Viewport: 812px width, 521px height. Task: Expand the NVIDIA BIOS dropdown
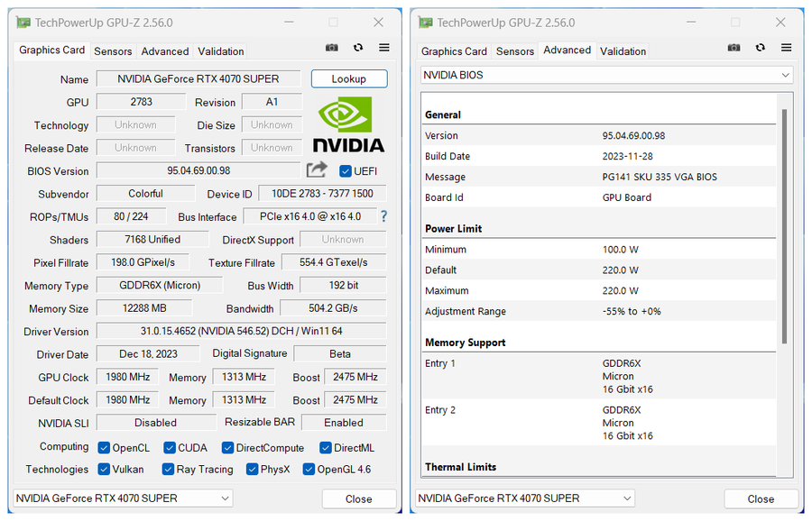click(x=606, y=75)
